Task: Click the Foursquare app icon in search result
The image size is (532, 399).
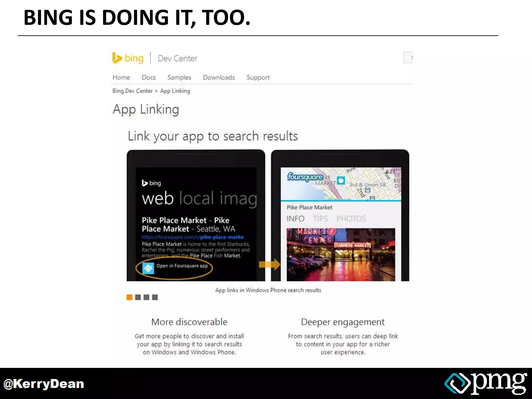Action: (x=148, y=268)
